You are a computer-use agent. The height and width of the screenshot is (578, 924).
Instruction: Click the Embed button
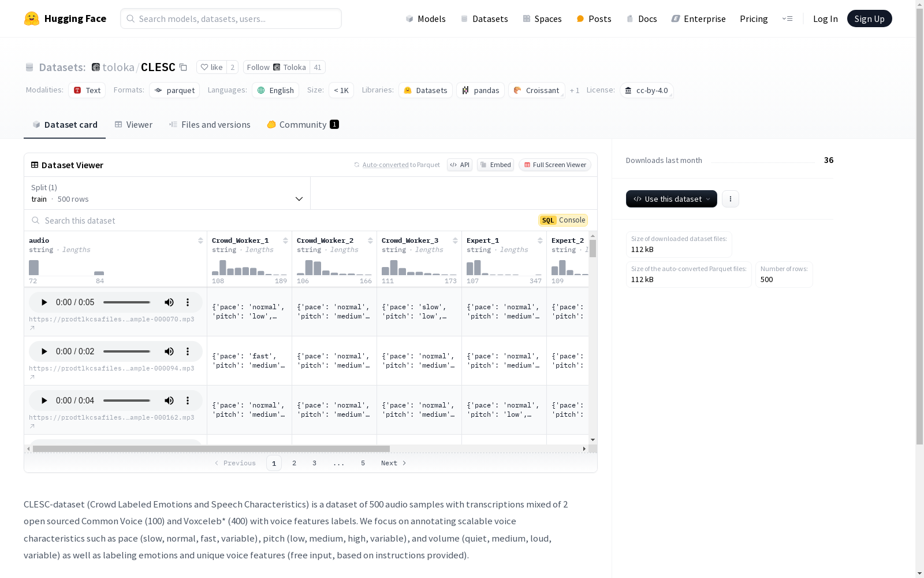point(495,165)
